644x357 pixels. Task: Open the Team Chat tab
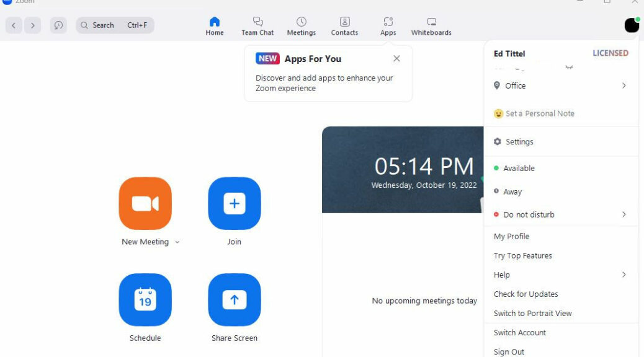pos(257,27)
